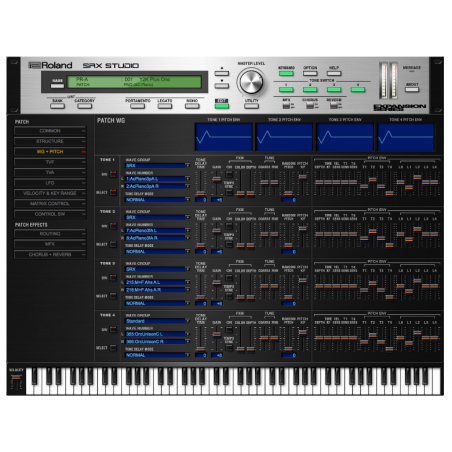This screenshot has width=452, height=452.
Task: Open the TVA page
Action: coord(50,172)
